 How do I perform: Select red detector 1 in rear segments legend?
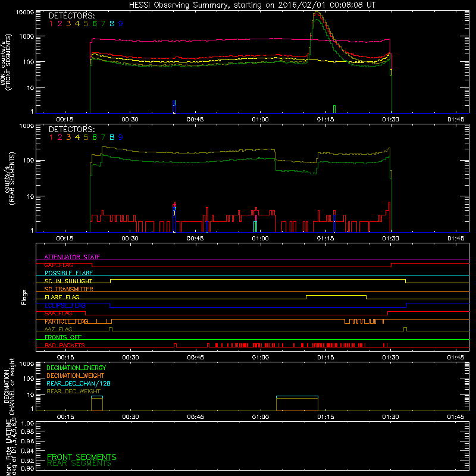click(x=51, y=137)
